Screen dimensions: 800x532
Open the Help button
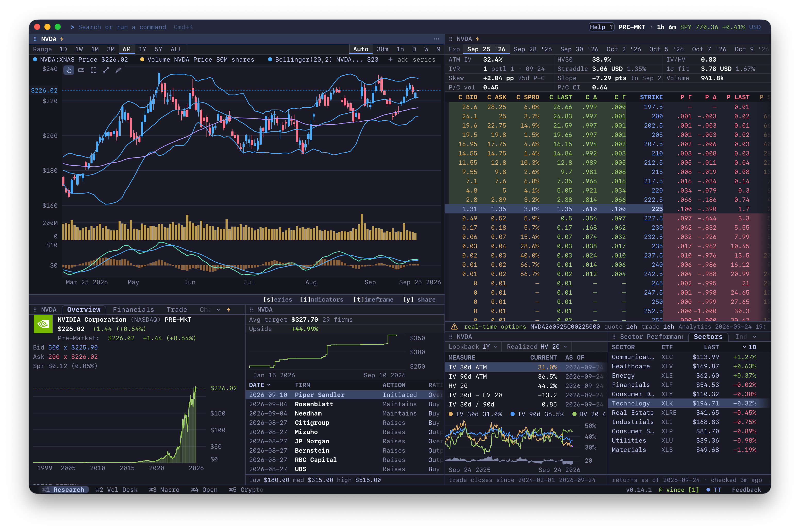point(601,27)
